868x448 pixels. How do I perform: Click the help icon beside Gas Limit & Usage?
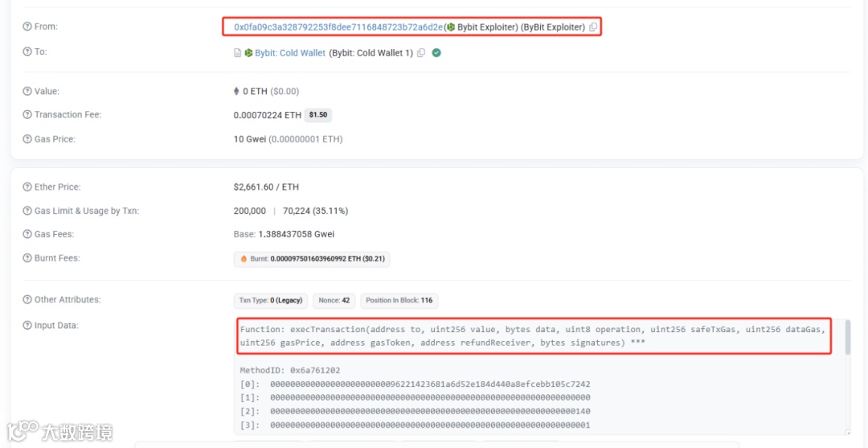tap(27, 211)
